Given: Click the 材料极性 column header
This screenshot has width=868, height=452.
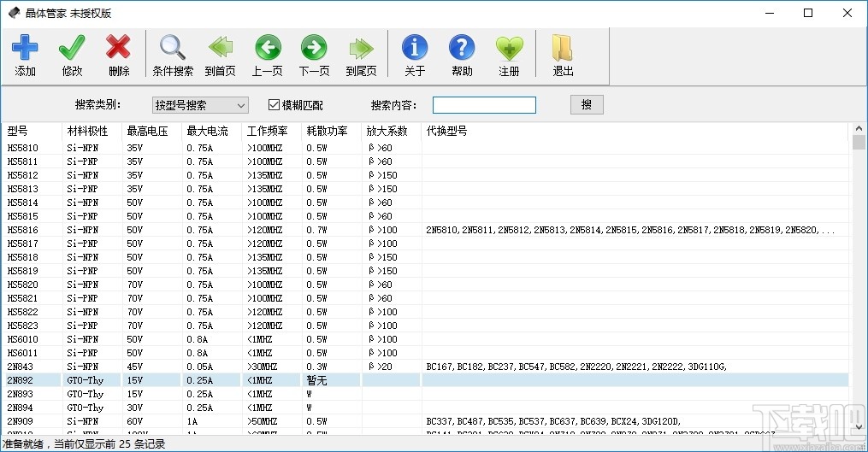Looking at the screenshot, I should 87,131.
